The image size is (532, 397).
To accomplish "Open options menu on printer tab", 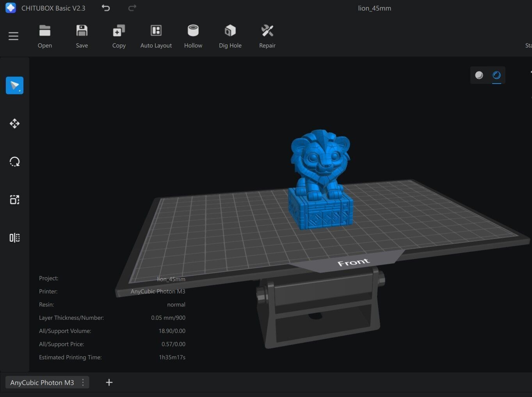I will 83,383.
